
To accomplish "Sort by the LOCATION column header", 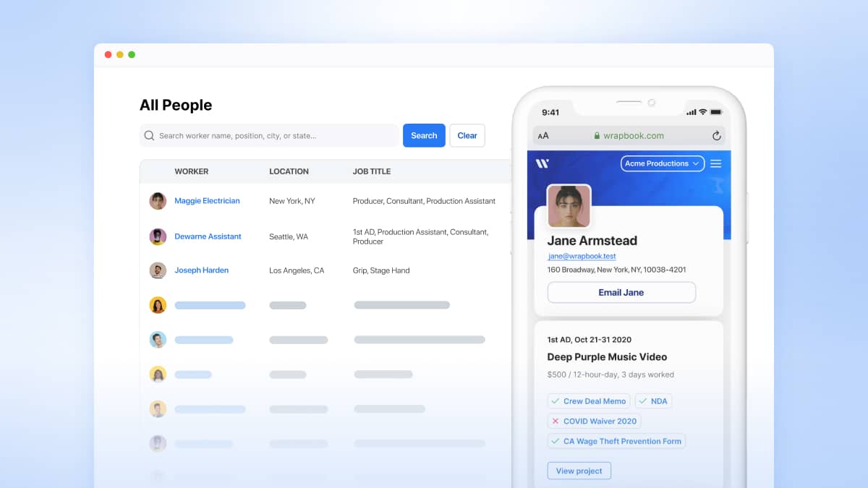I will 289,171.
